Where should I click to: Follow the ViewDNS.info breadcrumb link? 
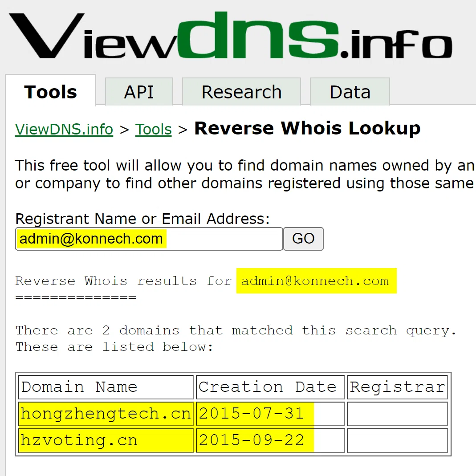click(x=64, y=129)
